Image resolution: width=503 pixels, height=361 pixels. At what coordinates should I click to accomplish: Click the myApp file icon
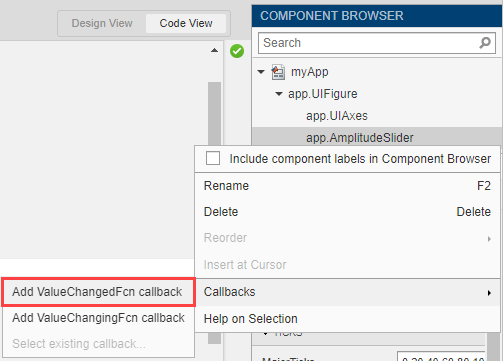click(x=278, y=72)
